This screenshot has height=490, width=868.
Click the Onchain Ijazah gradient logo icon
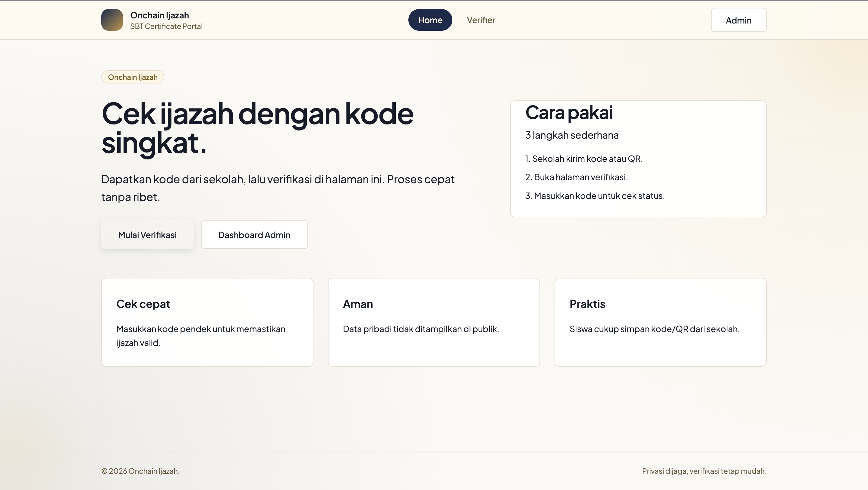click(x=112, y=20)
